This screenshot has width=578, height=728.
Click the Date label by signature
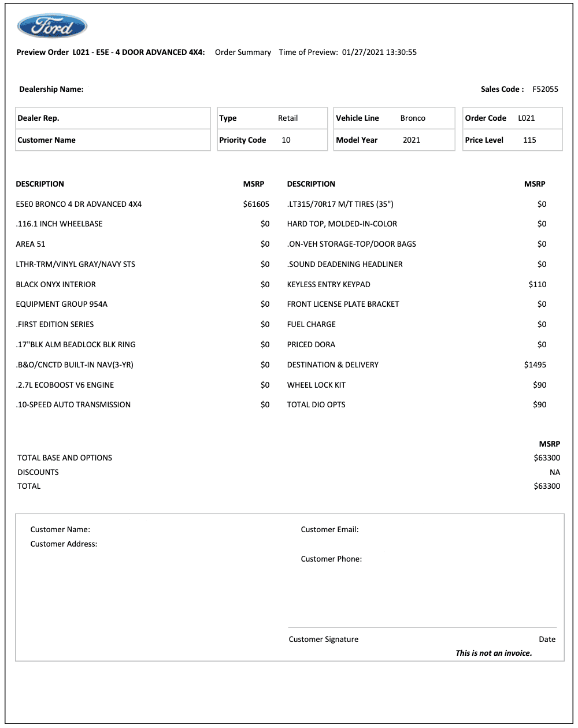[547, 639]
